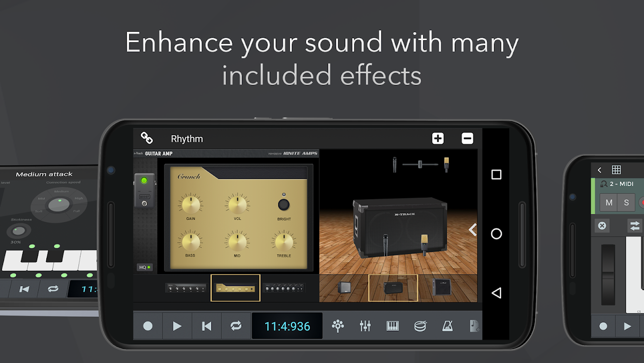Viewport: 644px width, 363px height.
Task: Mute the 2 - MIDI track
Action: point(609,202)
